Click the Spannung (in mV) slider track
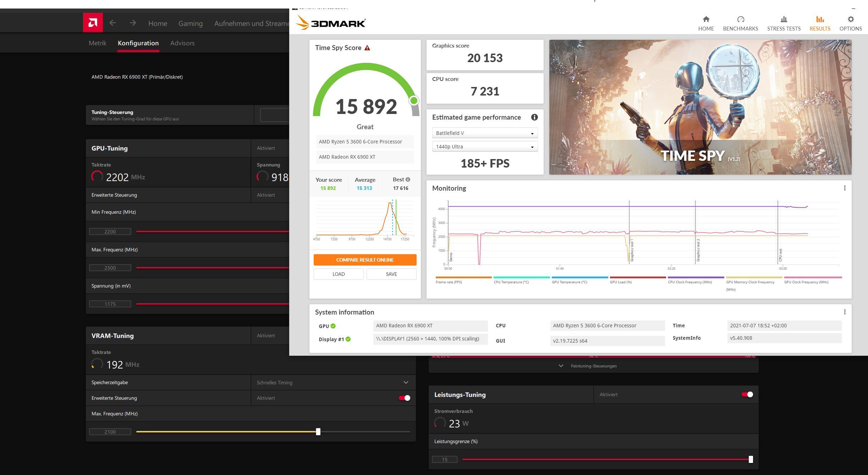This screenshot has height=475, width=868. pyautogui.click(x=213, y=304)
